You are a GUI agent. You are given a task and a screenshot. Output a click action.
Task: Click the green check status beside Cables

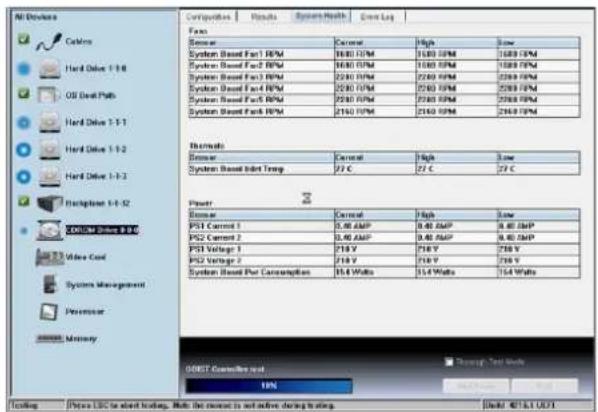[x=24, y=39]
